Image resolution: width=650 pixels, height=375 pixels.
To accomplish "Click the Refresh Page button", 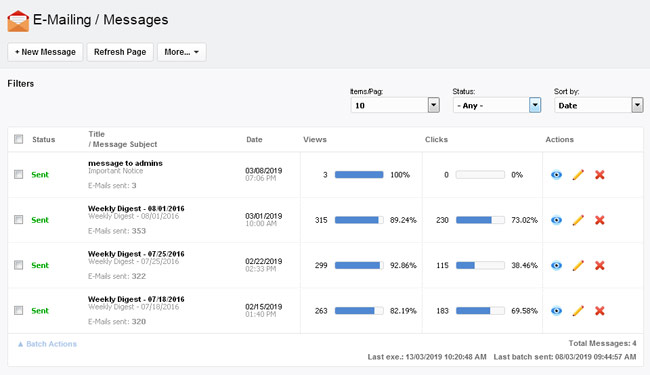I will tap(120, 52).
